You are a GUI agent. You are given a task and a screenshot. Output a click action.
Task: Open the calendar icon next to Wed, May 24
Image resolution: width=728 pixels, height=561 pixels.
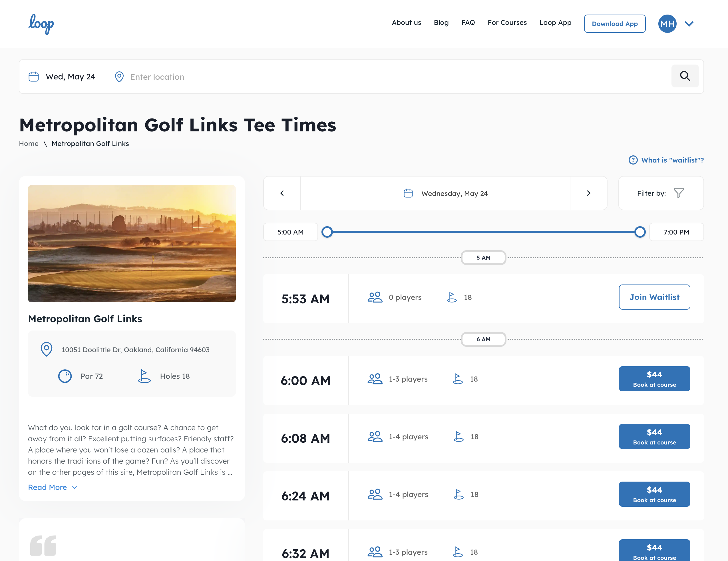(34, 76)
